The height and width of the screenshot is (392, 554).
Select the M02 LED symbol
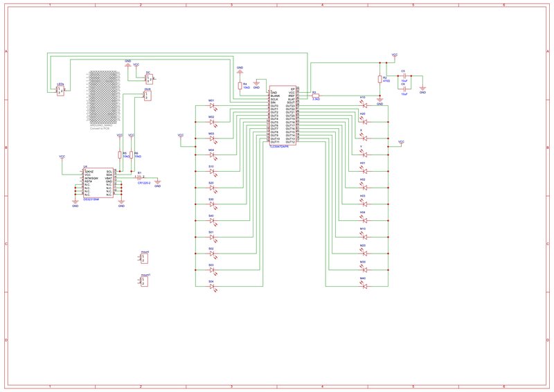coord(213,123)
